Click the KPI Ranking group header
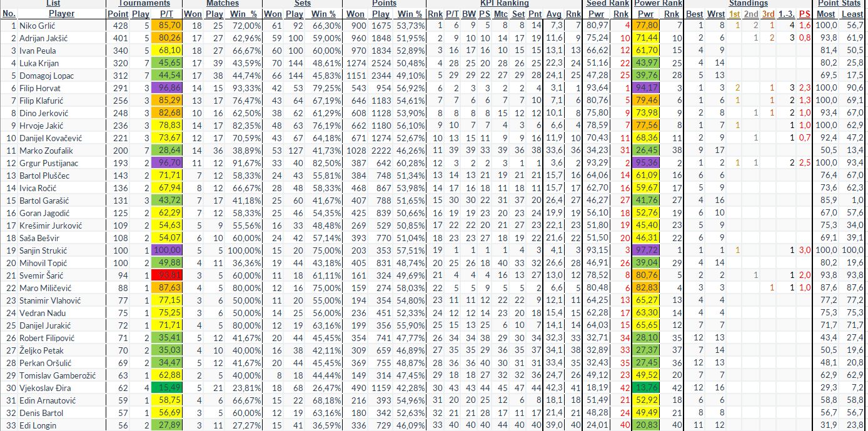Image resolution: width=868 pixels, height=431 pixels. click(503, 4)
